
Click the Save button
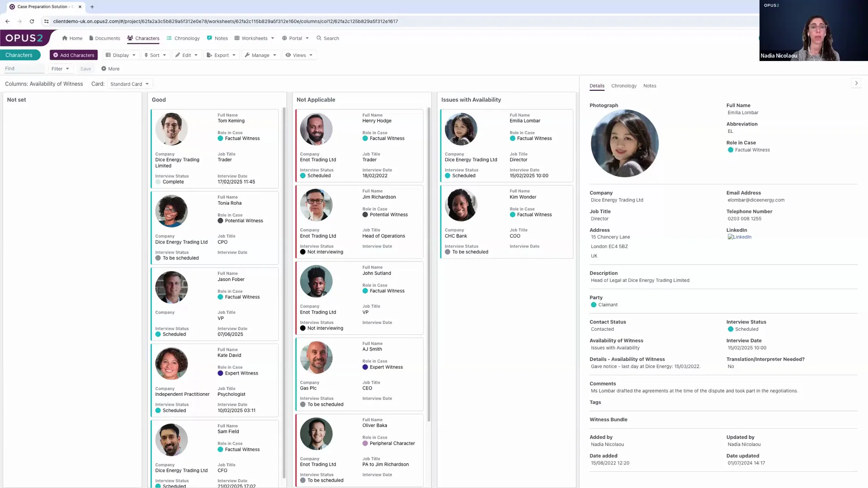coord(85,69)
